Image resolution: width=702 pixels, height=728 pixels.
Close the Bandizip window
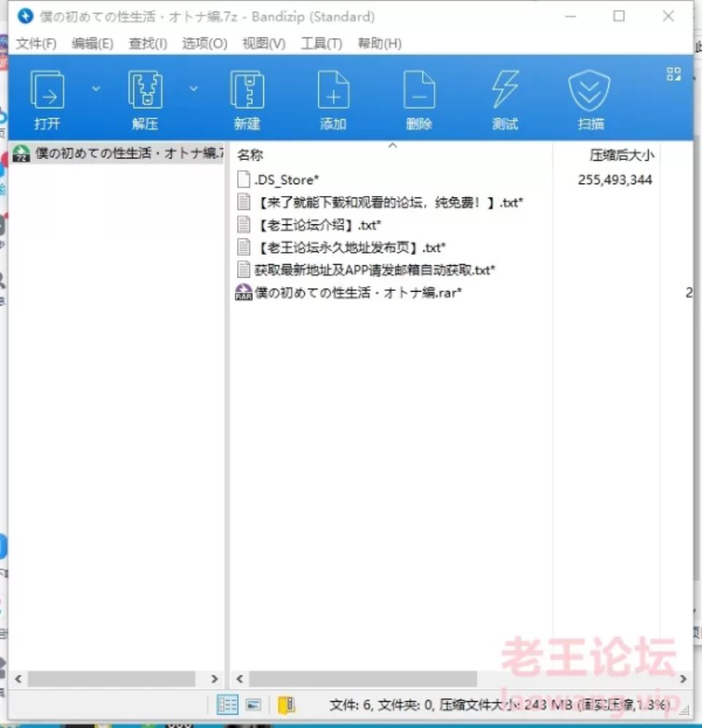coord(668,16)
